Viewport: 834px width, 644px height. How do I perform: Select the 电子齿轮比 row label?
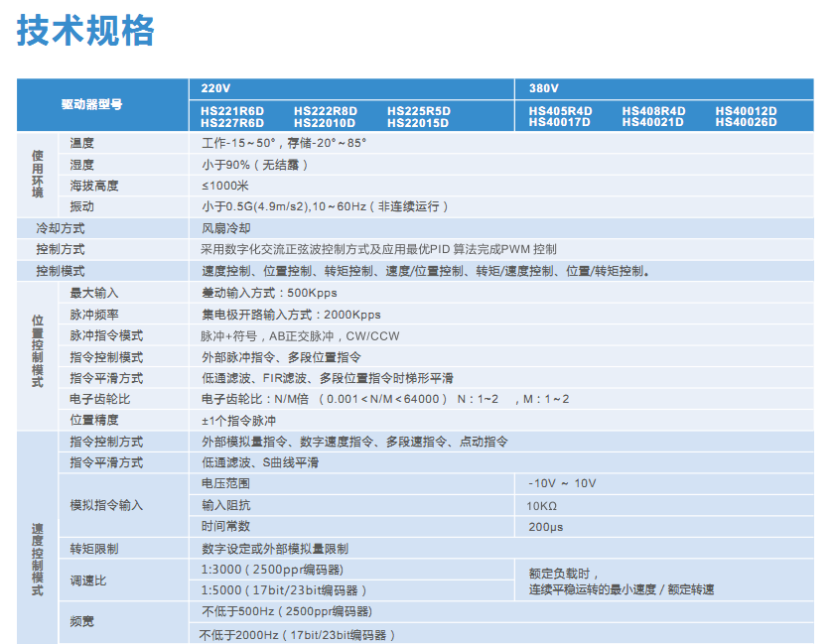coord(99,399)
